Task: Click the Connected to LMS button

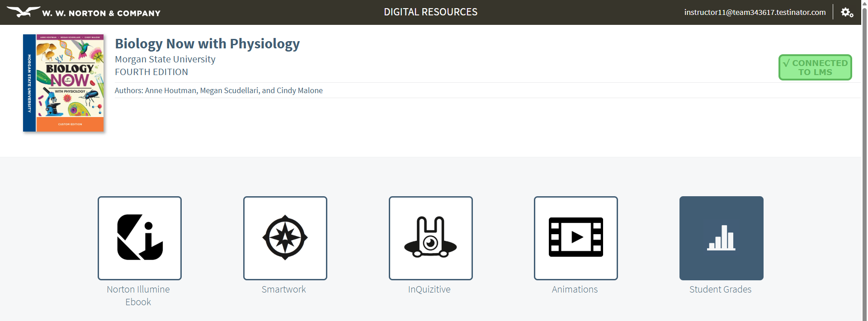Action: [815, 67]
